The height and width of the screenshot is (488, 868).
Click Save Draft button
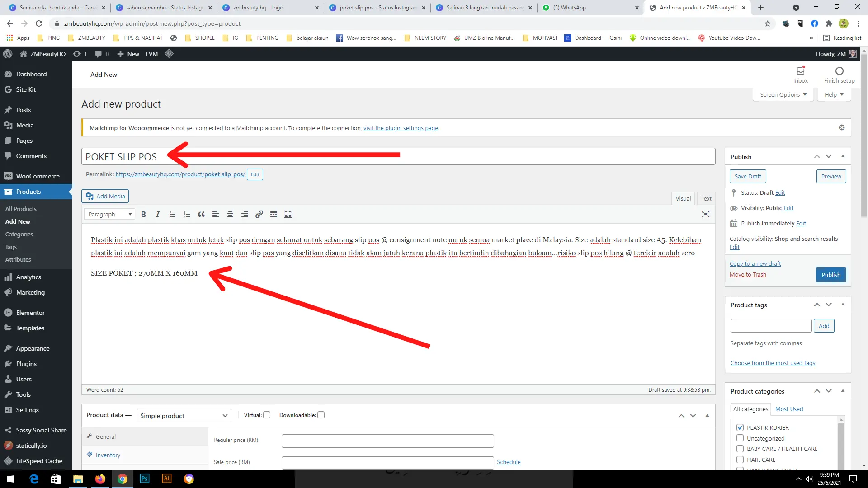748,176
